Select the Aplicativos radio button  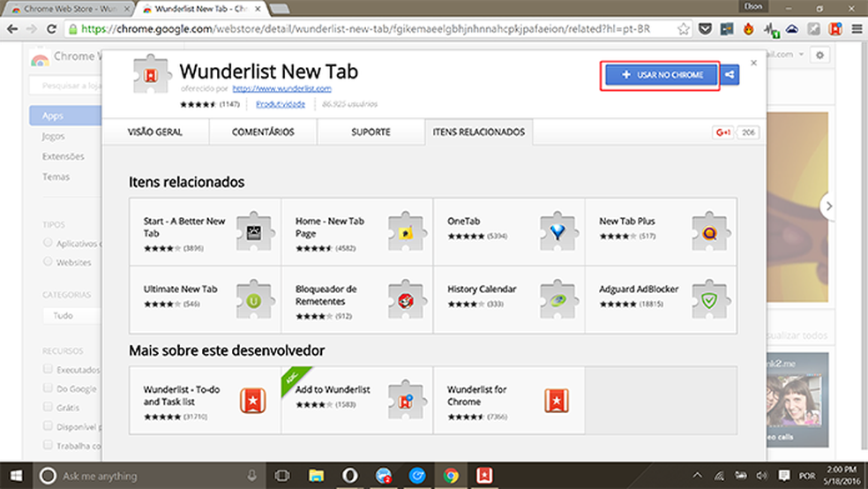[48, 243]
